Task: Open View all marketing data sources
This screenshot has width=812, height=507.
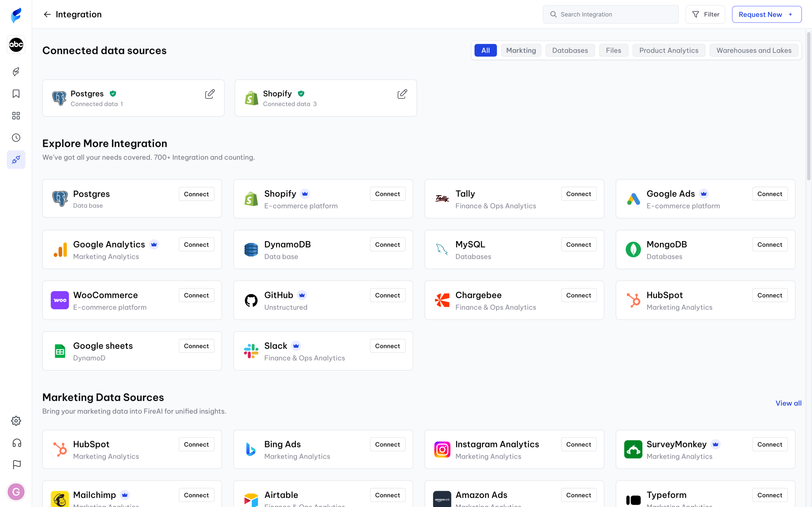Action: click(788, 403)
